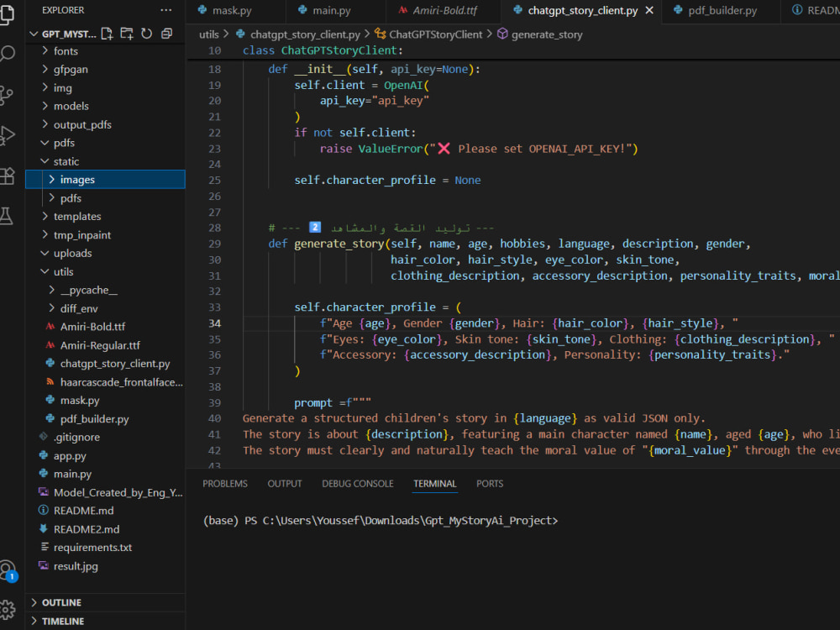Screen dimensions: 840x630
Task: Open pdf_builder.py in the file tree
Action: pyautogui.click(x=106, y=419)
